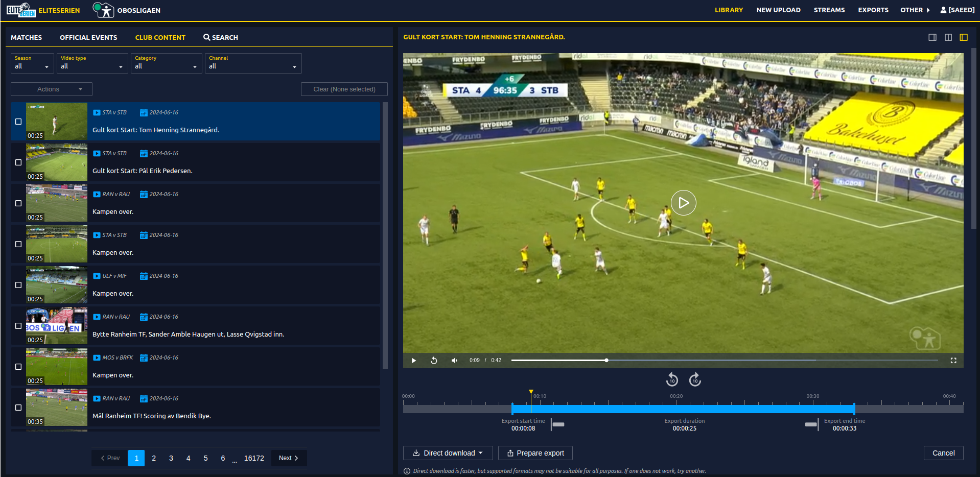Expand the Actions dropdown
Image resolution: width=980 pixels, height=477 pixels.
pos(51,89)
